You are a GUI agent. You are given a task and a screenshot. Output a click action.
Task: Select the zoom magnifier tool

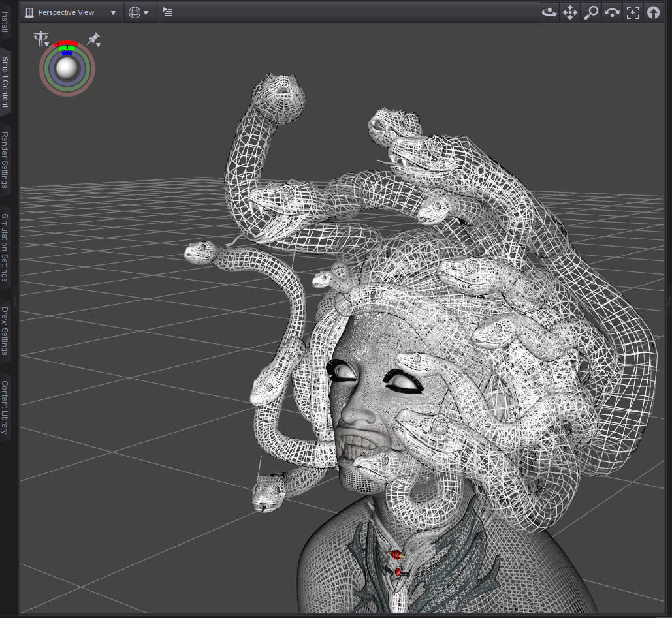coord(591,12)
